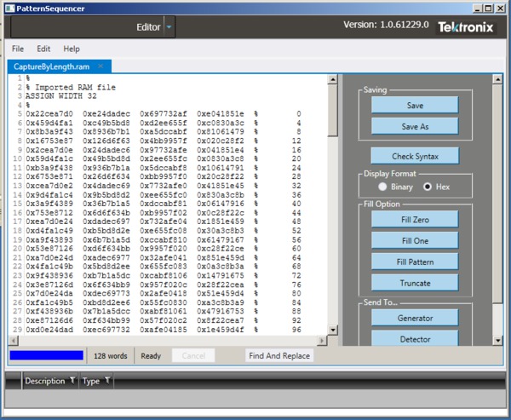511x420 pixels.
Task: Click the Save As button
Action: [415, 126]
